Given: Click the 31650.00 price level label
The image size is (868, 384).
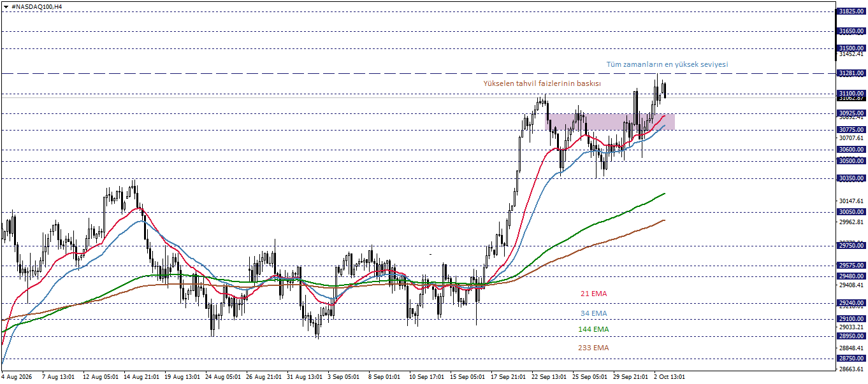Looking at the screenshot, I should point(851,31).
